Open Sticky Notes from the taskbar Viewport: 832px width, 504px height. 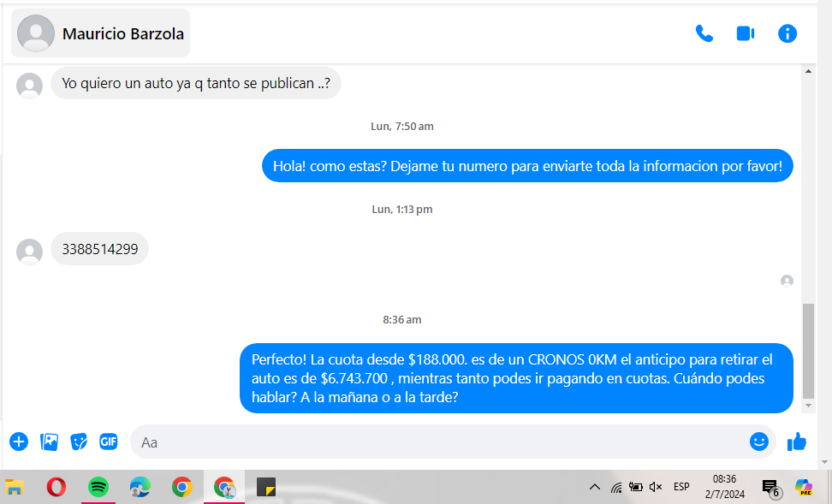[266, 487]
